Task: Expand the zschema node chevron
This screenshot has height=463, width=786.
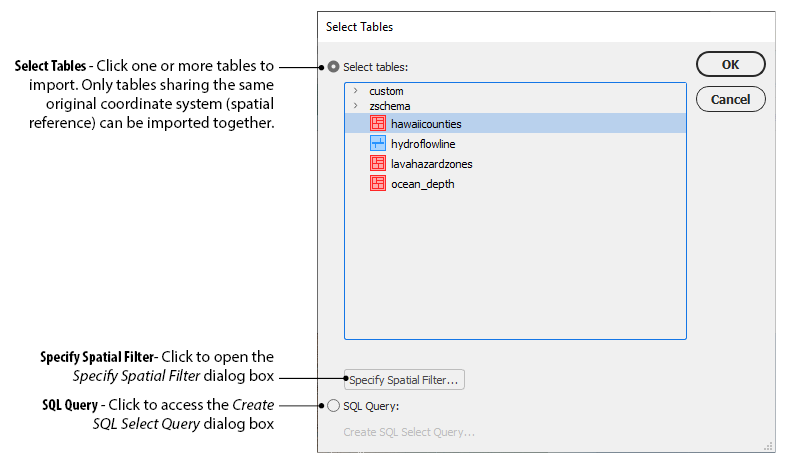Action: point(355,106)
